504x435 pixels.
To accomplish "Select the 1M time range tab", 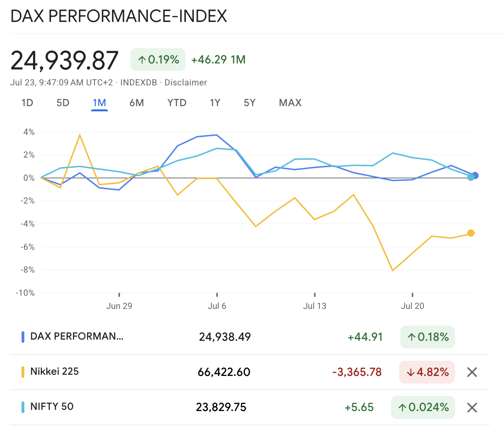I will tap(99, 103).
